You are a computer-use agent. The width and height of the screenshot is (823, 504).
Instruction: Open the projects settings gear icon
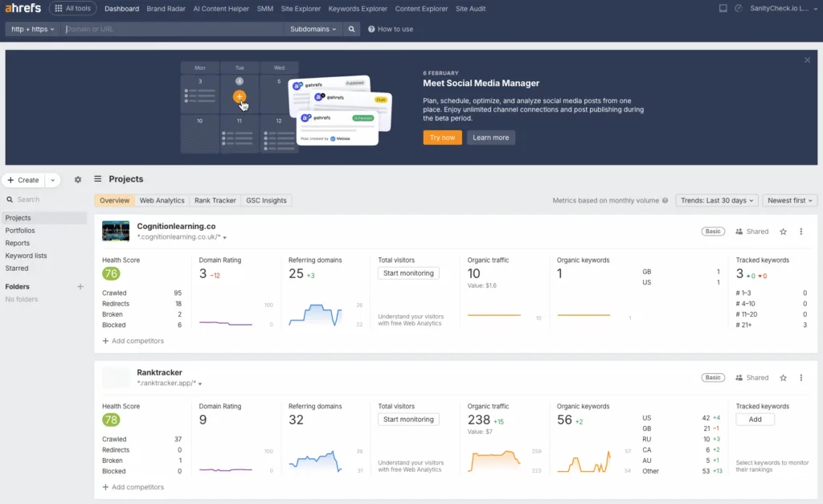(x=77, y=179)
